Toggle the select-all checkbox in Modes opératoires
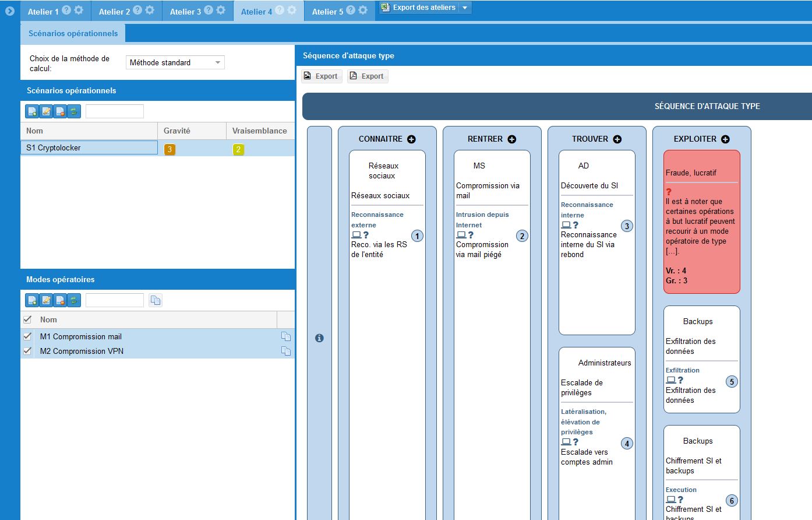Image resolution: width=812 pixels, height=520 pixels. [27, 319]
